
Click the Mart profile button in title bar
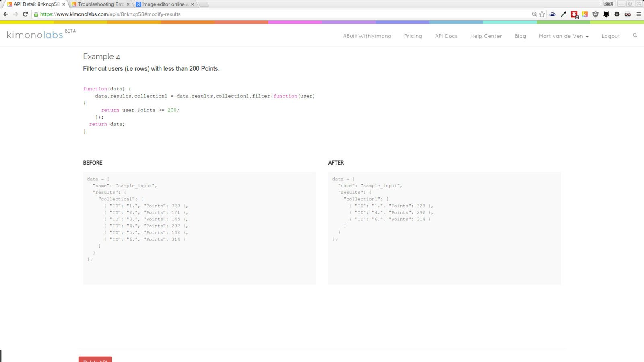[608, 4]
